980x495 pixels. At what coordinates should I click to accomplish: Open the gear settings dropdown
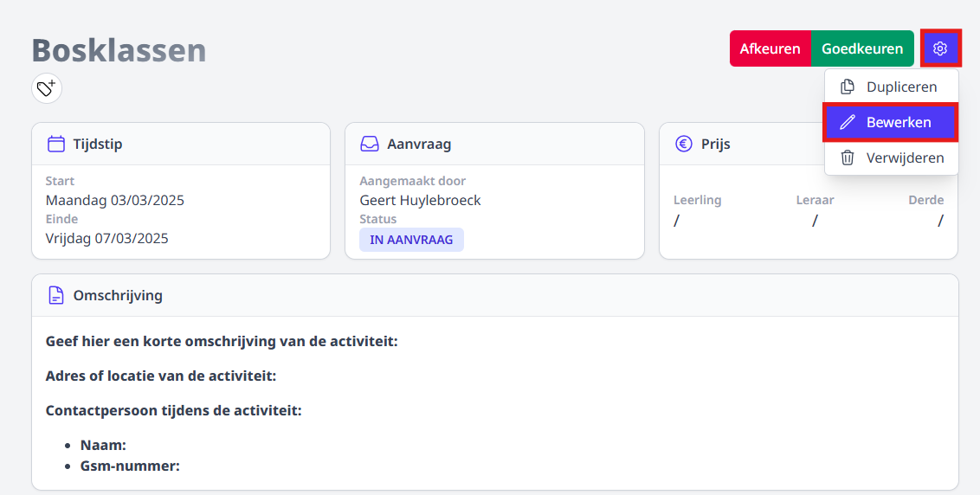[x=940, y=48]
